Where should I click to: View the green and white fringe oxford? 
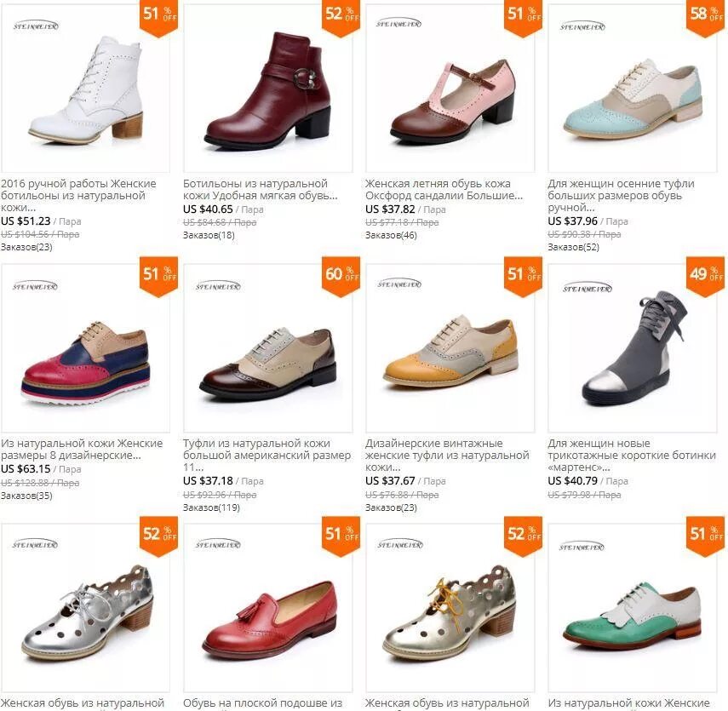633,608
